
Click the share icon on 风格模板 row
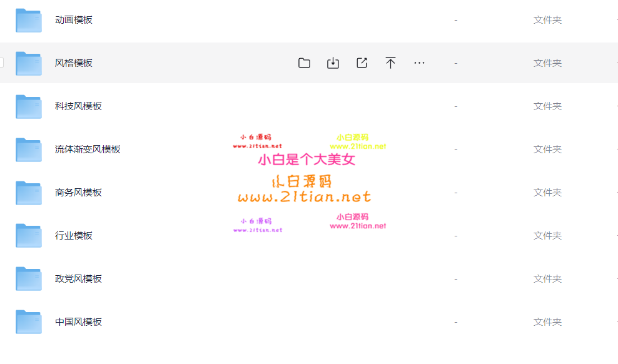(362, 63)
